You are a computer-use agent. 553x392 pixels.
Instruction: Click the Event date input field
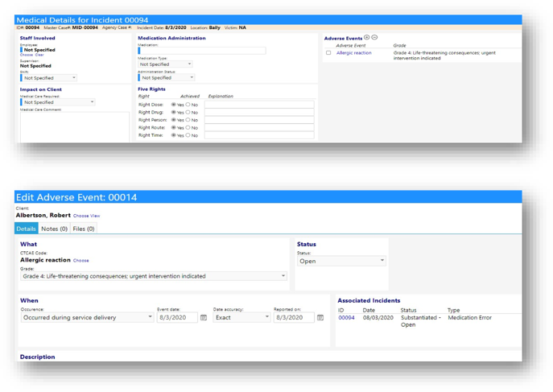pos(177,318)
